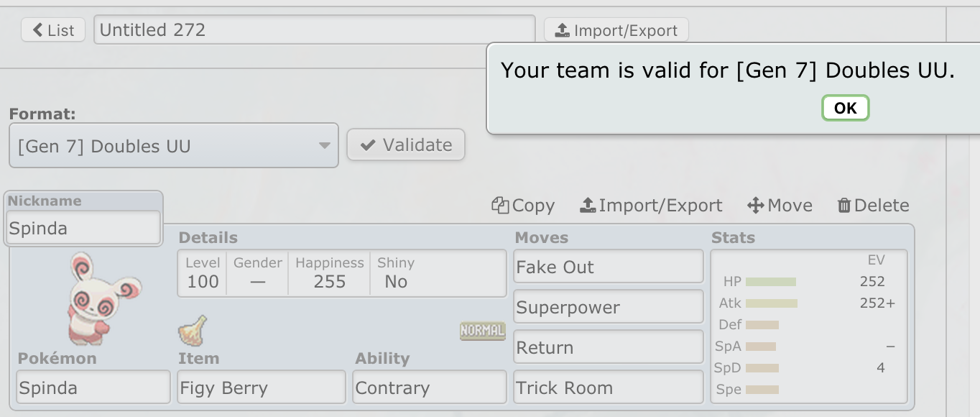Click the Spinda Pokémon sprite
Image resolution: width=980 pixels, height=417 pixels.
tap(103, 298)
